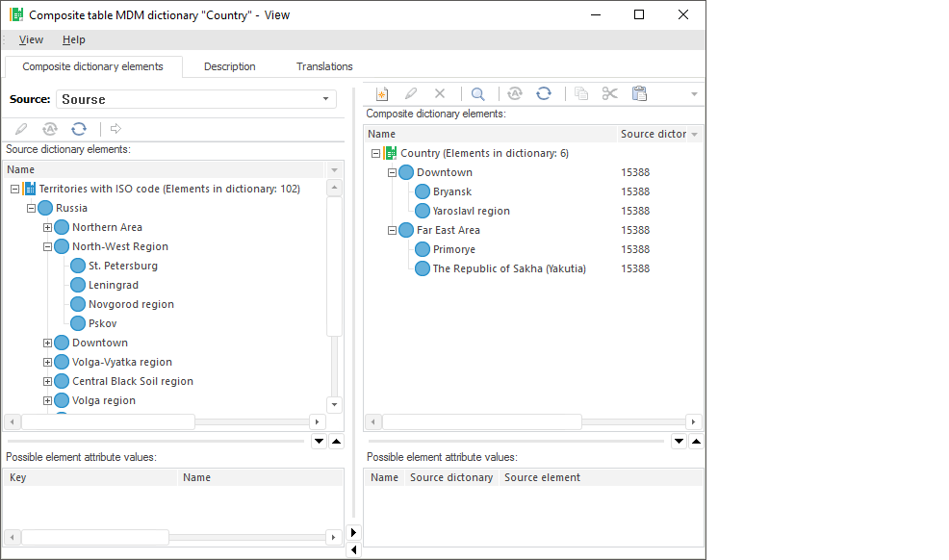
Task: Click the left-pointing splitter arrow between panels
Action: point(353,550)
